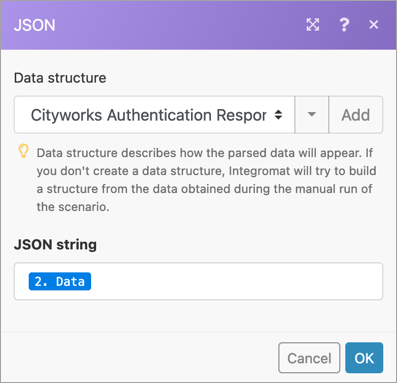Focus the JSON string input field

(198, 281)
